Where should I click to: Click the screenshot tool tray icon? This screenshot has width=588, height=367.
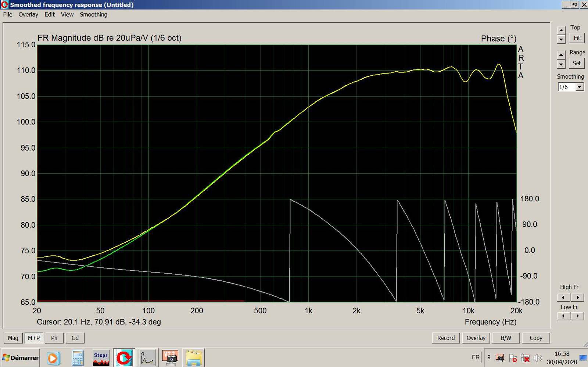click(x=500, y=357)
